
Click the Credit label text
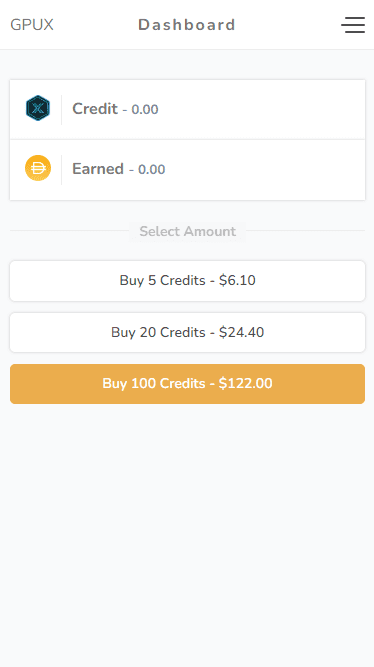tap(95, 109)
